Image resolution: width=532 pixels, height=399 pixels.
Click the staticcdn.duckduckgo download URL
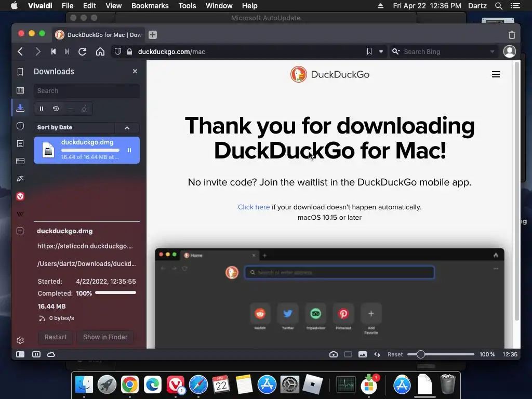pos(85,246)
